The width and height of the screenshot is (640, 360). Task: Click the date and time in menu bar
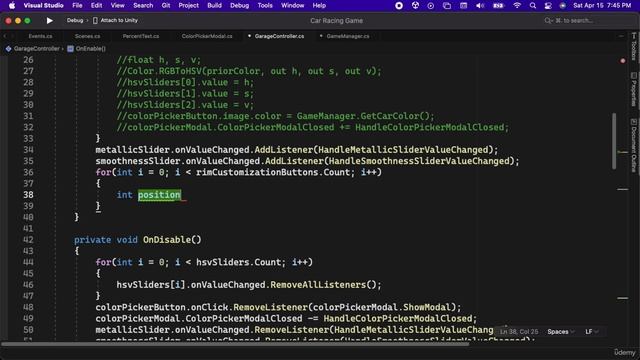[x=602, y=5]
